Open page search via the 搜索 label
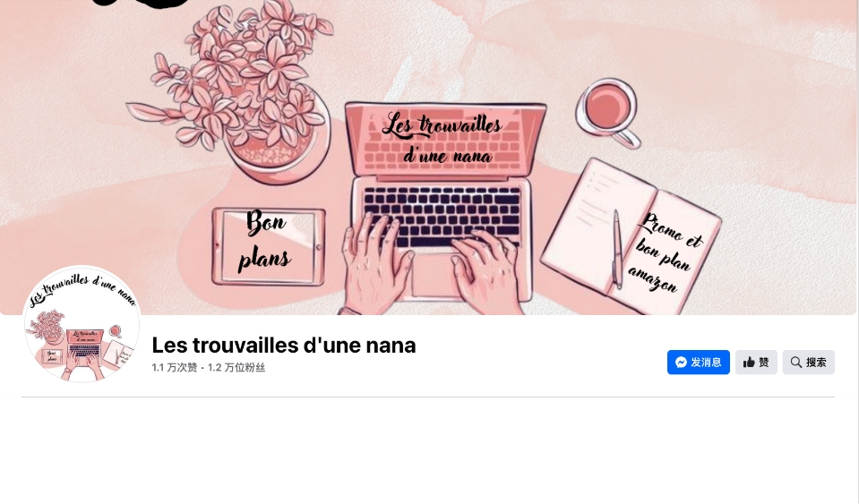This screenshot has width=859, height=504. point(816,363)
